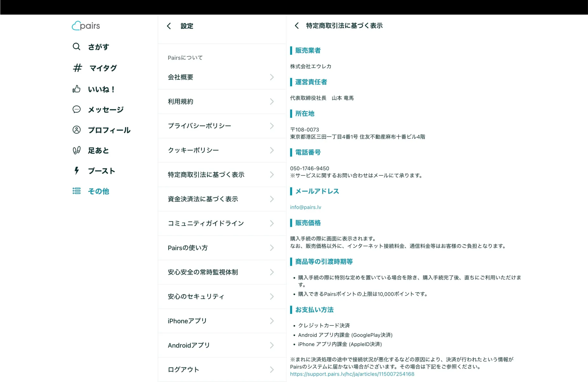
Task: Click the hashtag icon for マイタグ
Action: coord(77,68)
